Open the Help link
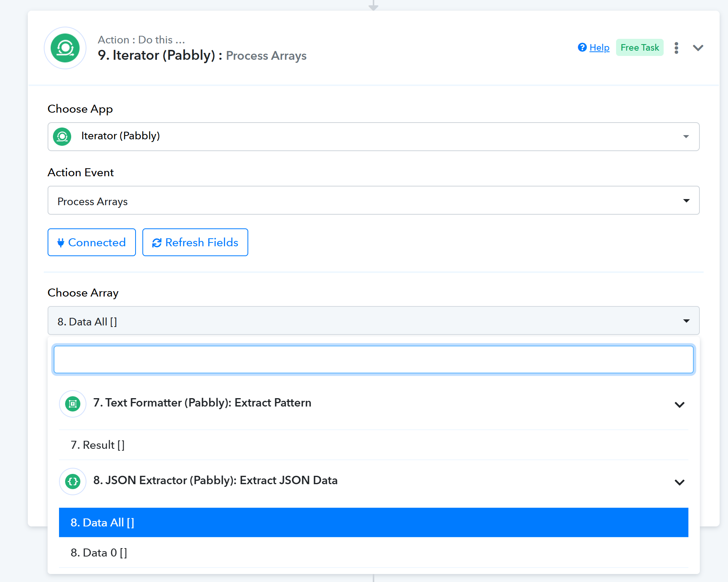728x582 pixels. pos(599,48)
